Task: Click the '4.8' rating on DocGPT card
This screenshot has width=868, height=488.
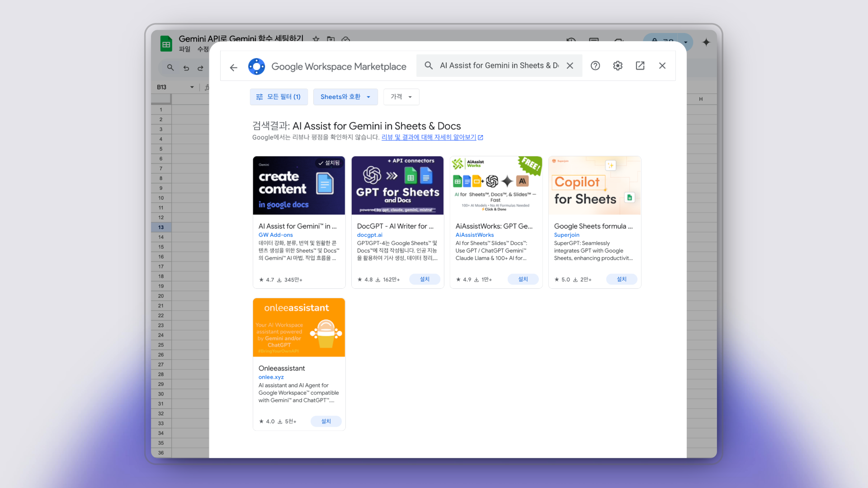Action: 368,280
